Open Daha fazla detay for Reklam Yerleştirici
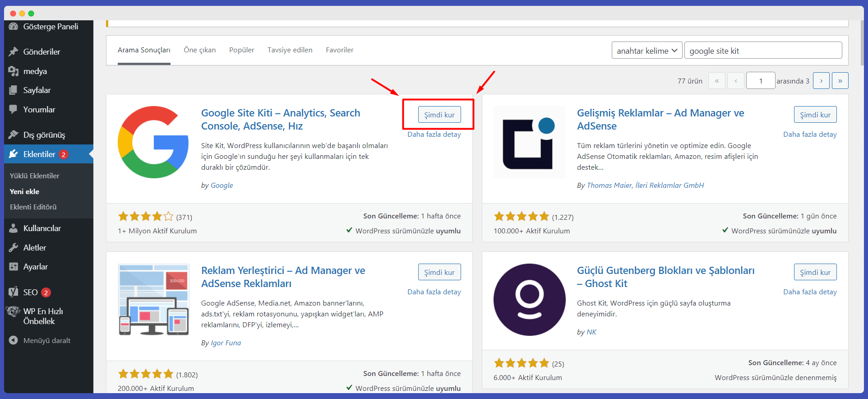868x399 pixels. click(434, 292)
